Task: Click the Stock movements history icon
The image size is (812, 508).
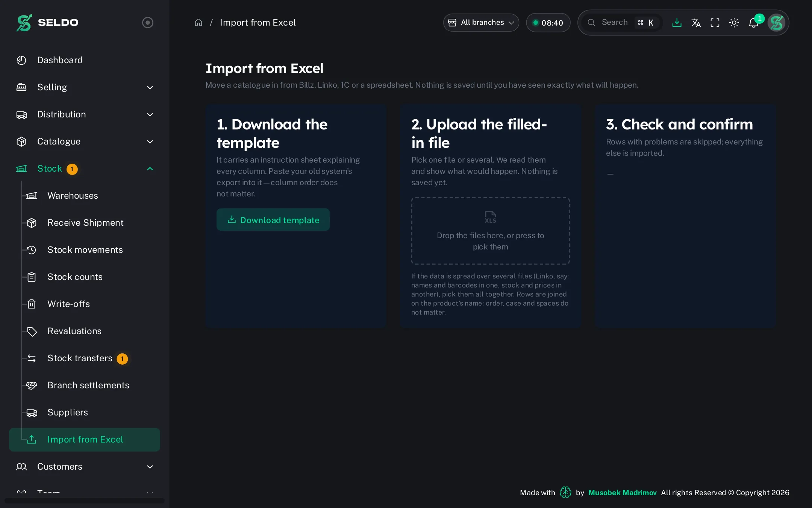Action: point(32,250)
